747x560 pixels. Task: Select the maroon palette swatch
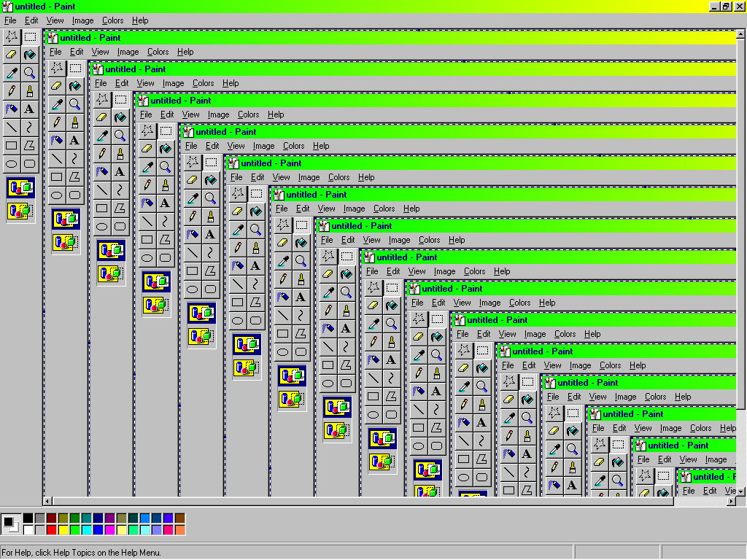pos(52,518)
